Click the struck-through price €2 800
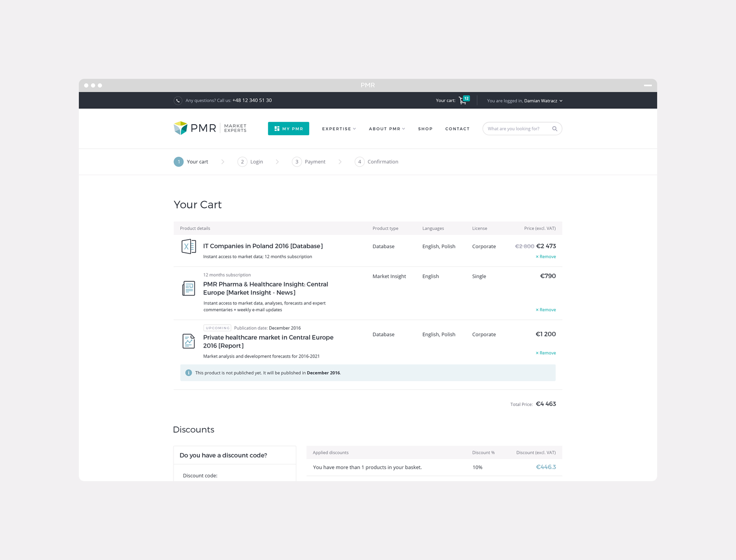 tap(525, 246)
